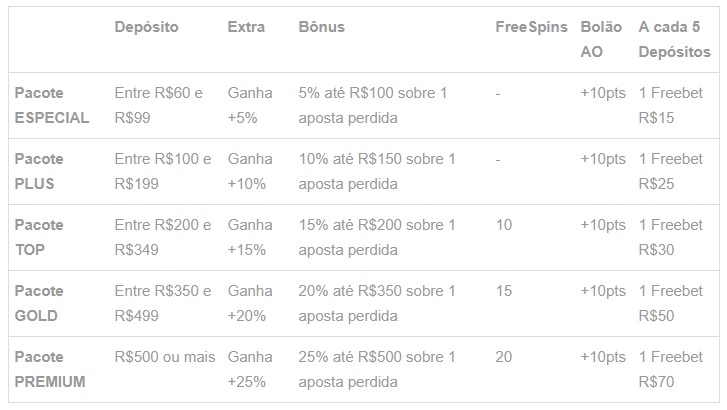
Task: Click the FreeSpins column header
Action: 531,27
